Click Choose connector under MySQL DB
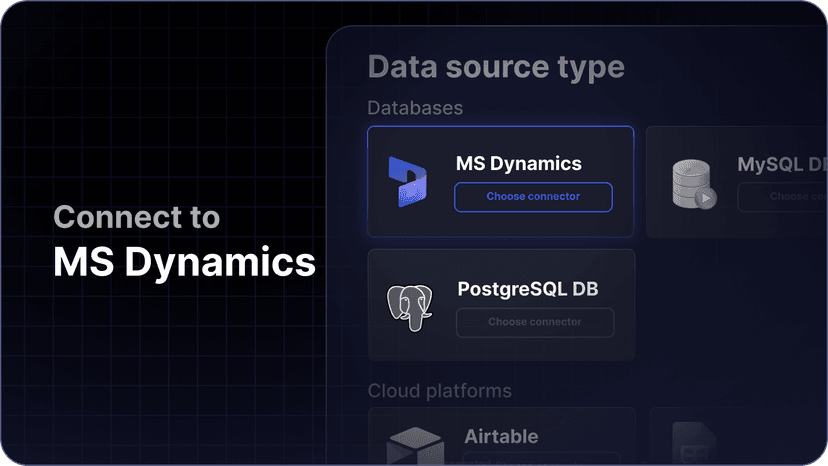828x466 pixels. [783, 197]
